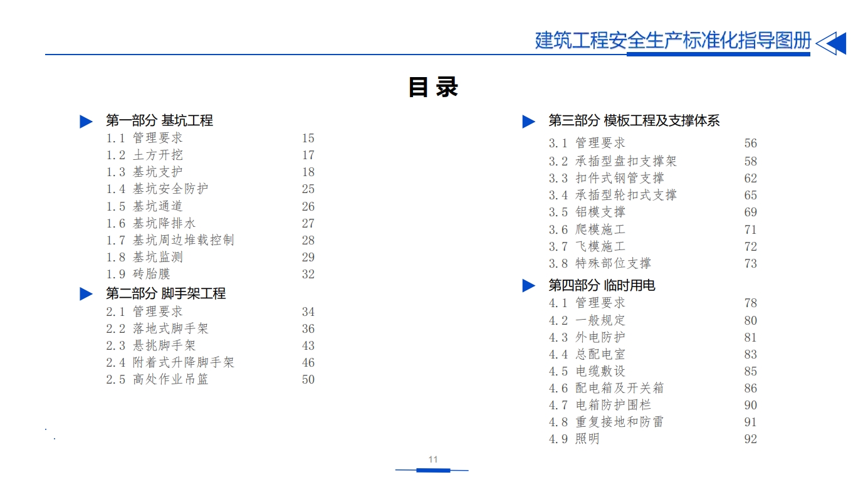The width and height of the screenshot is (868, 482).
Task: Click page number 36 for 落地式脚手架
Action: coord(308,328)
